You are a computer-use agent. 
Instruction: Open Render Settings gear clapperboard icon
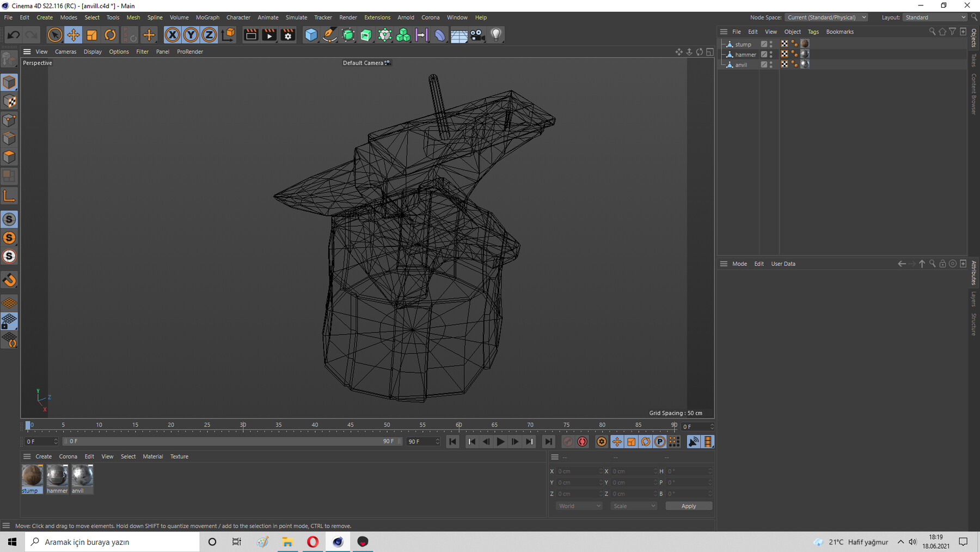288,35
